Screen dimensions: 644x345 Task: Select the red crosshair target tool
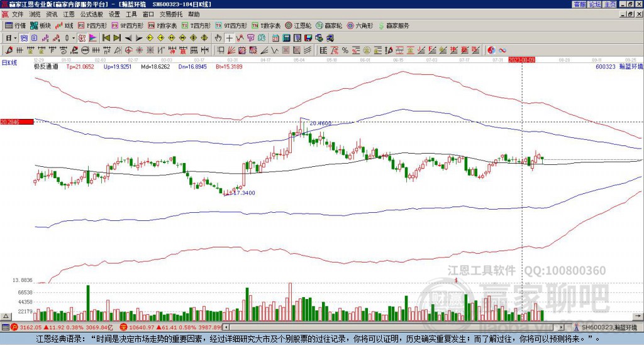coord(128,50)
